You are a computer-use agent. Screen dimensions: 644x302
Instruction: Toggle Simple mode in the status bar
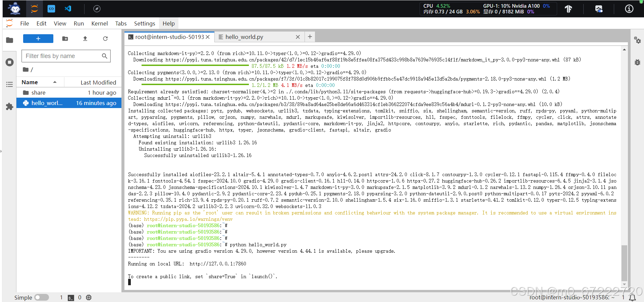click(x=42, y=297)
